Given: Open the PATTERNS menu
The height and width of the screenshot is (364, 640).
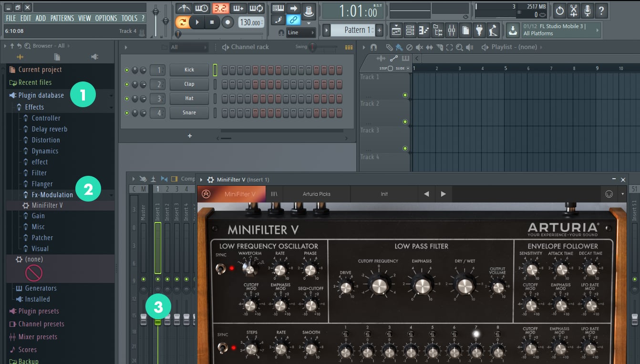Looking at the screenshot, I should tap(62, 19).
